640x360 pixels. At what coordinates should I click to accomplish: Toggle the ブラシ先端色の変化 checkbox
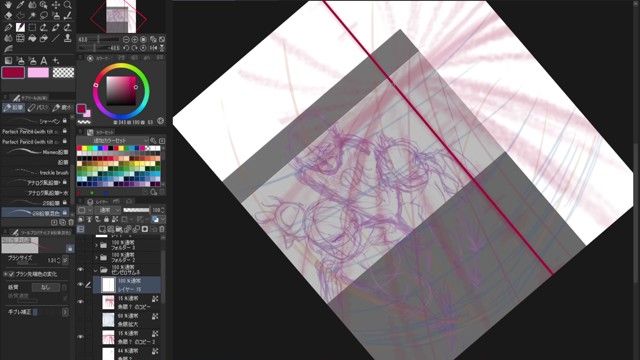tap(11, 274)
